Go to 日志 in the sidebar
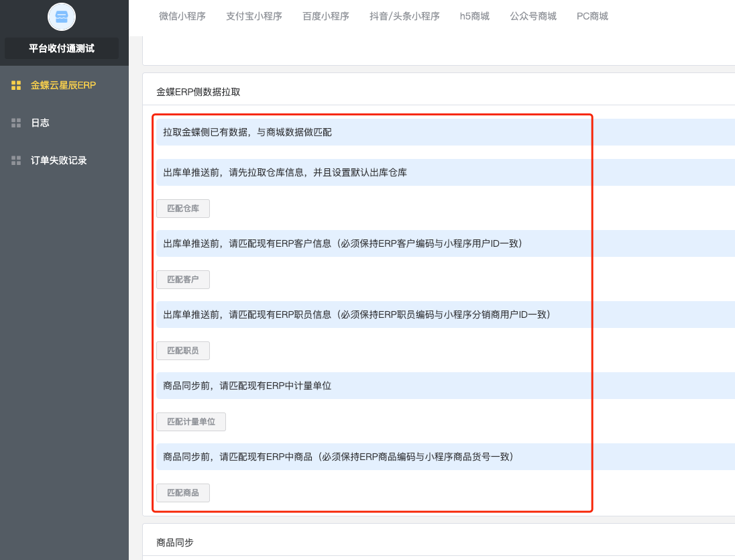735x560 pixels. [x=40, y=123]
